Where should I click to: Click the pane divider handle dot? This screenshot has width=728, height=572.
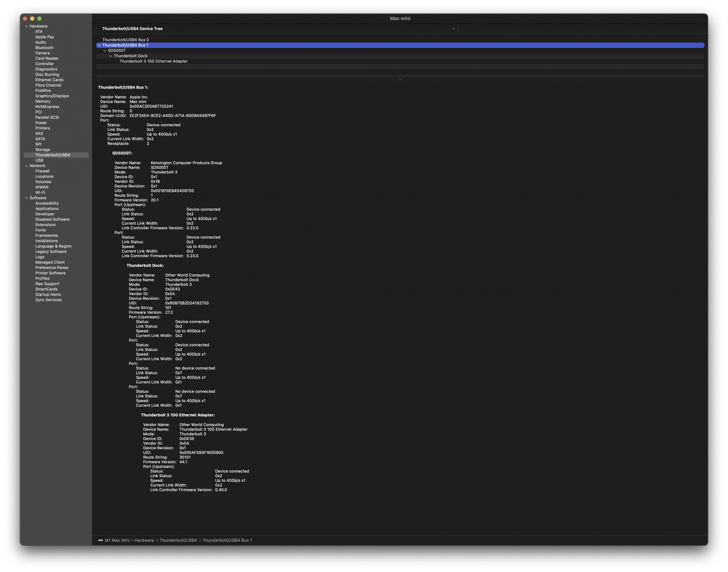pos(400,79)
